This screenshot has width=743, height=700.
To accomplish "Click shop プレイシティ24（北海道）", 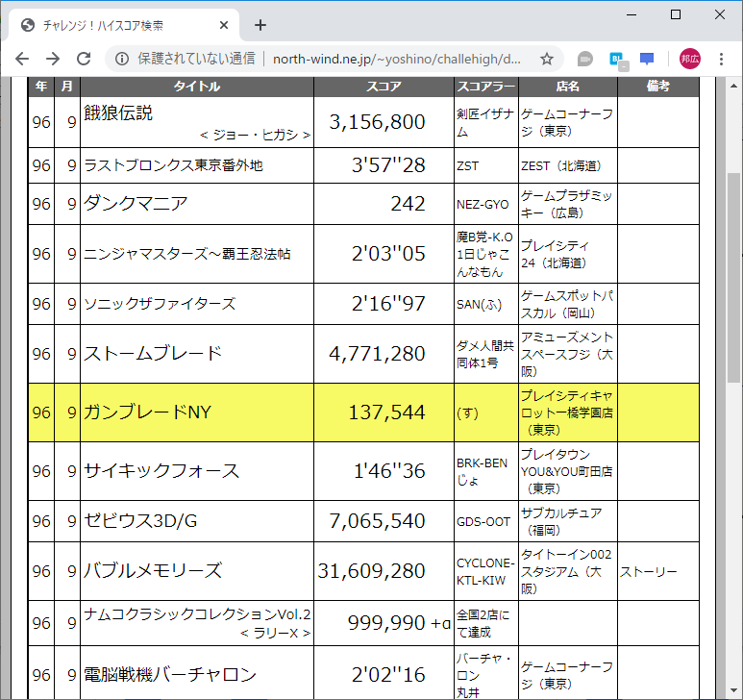I will (555, 255).
